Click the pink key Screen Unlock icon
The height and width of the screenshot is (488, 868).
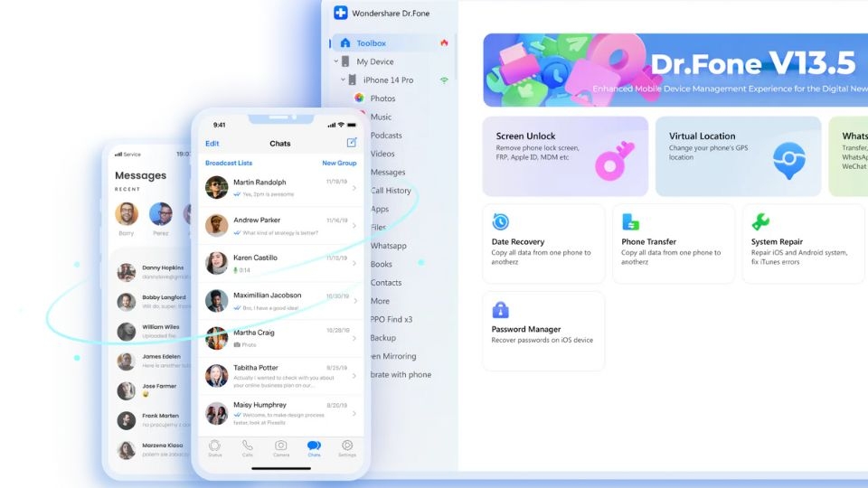tap(614, 161)
